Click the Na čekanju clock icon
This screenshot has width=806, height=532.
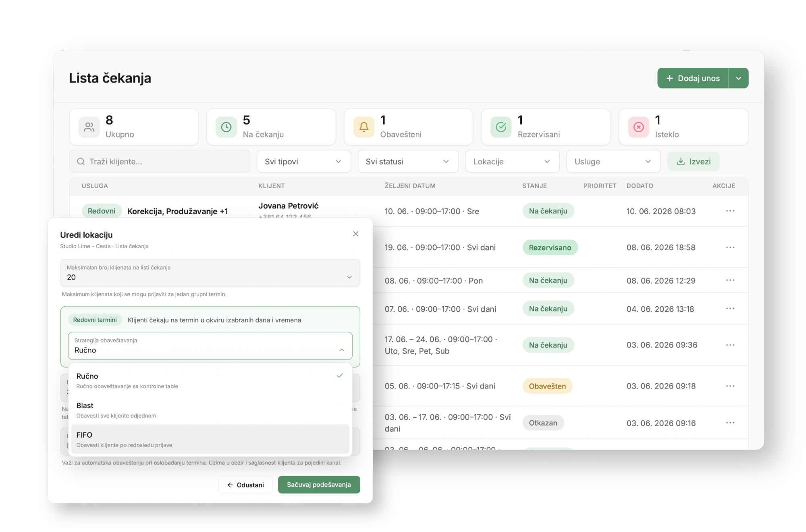[226, 127]
